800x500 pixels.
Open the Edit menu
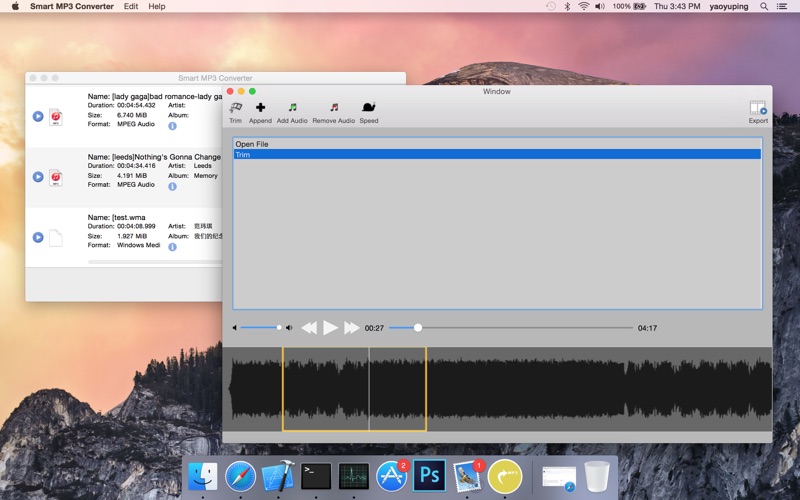pos(131,6)
